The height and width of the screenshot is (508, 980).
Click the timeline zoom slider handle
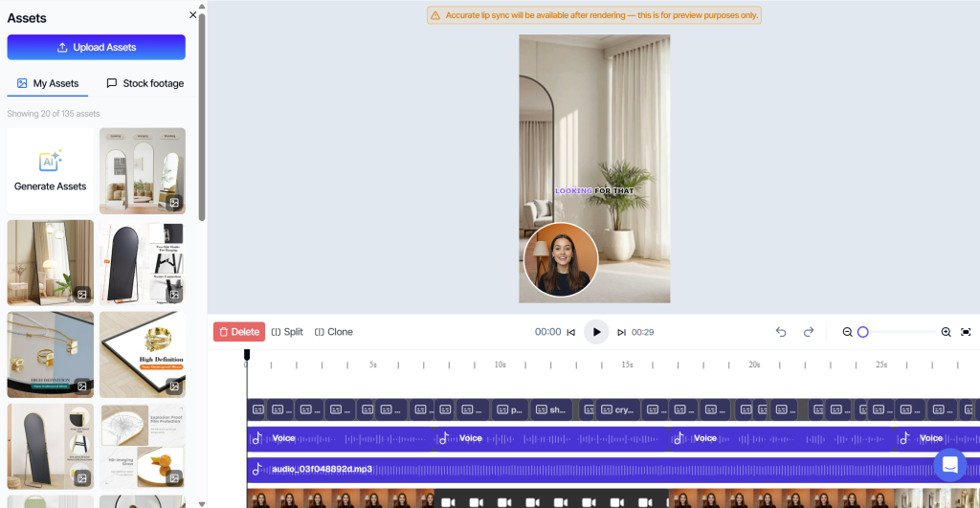click(x=862, y=332)
